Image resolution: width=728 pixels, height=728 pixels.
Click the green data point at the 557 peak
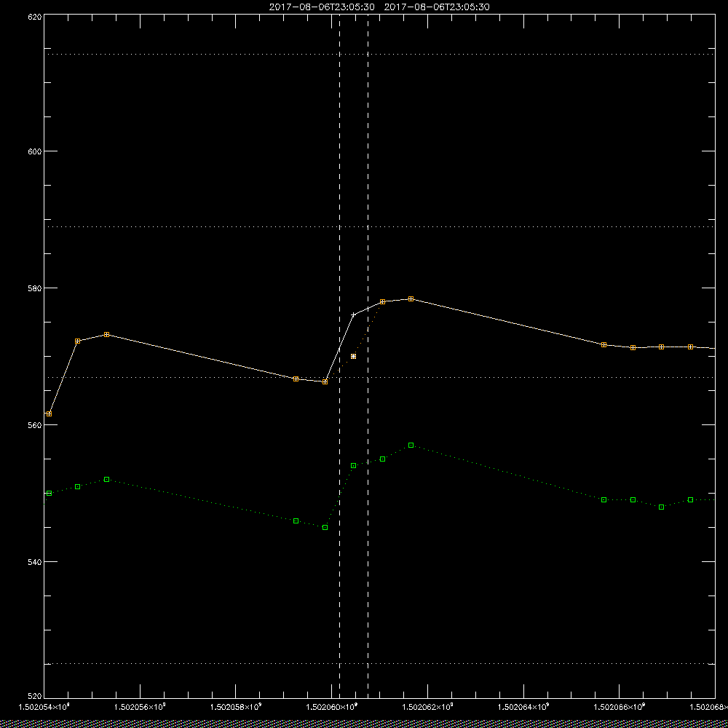coord(411,446)
